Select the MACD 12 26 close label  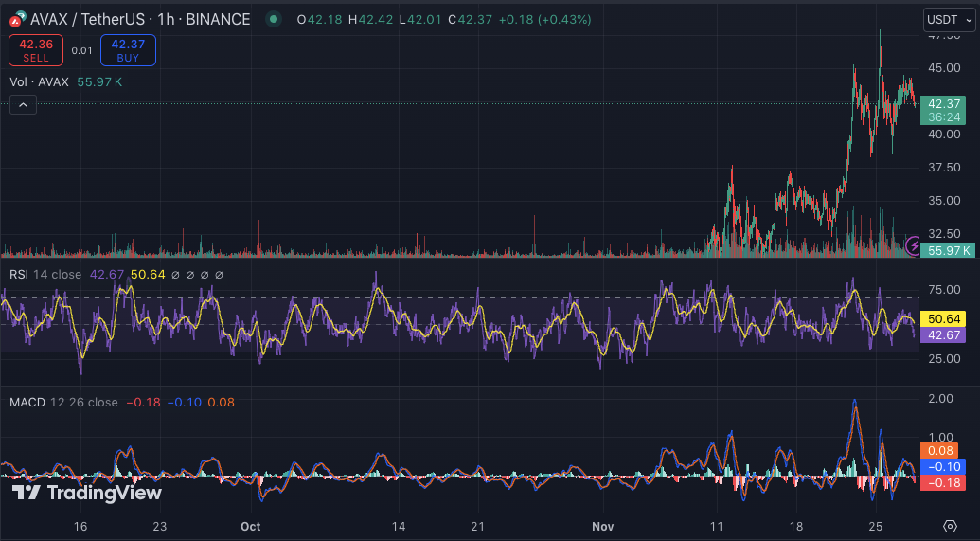pyautogui.click(x=63, y=402)
